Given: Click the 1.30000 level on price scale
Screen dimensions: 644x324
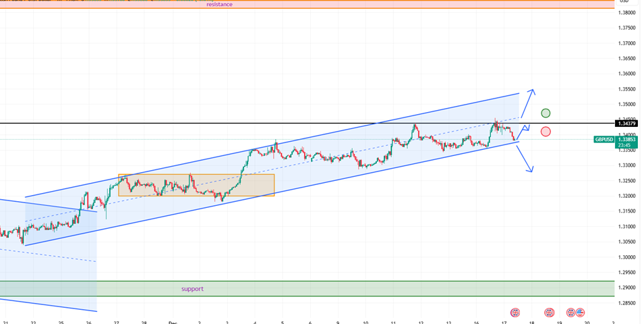Looking at the screenshot, I should click(x=628, y=257).
